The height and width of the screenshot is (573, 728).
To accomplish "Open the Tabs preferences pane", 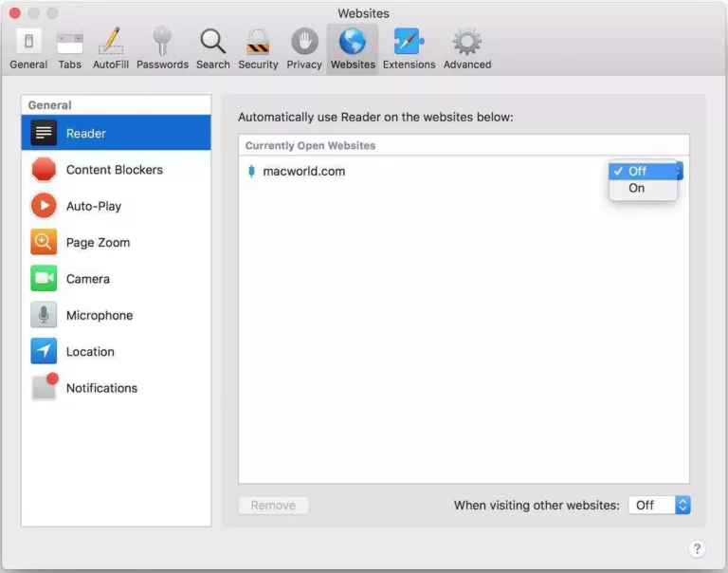I will click(x=70, y=48).
